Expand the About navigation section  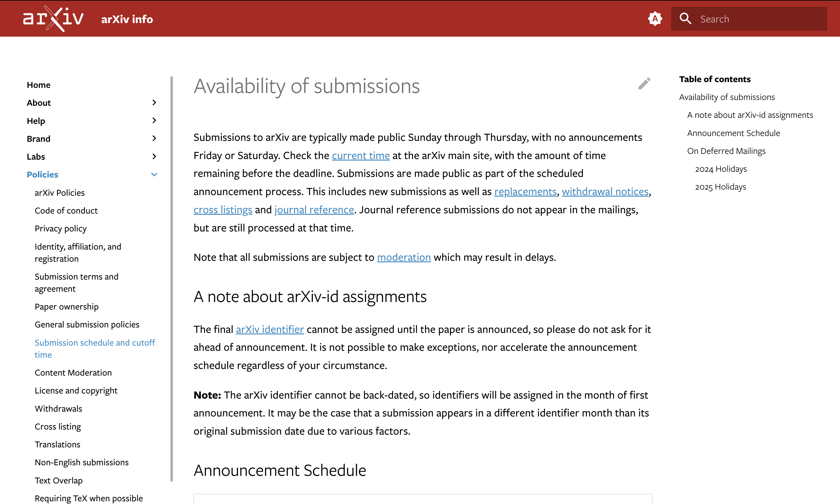pos(154,103)
